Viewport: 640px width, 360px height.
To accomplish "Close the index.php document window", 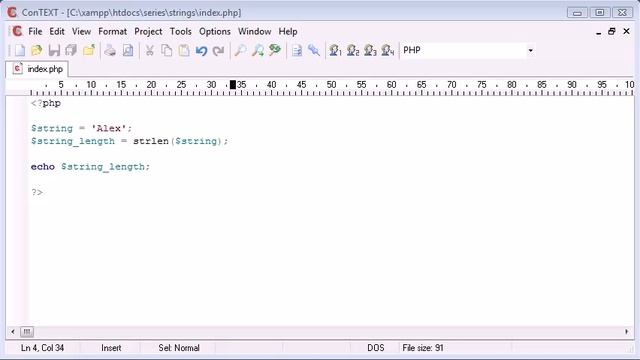I will pos(626,31).
